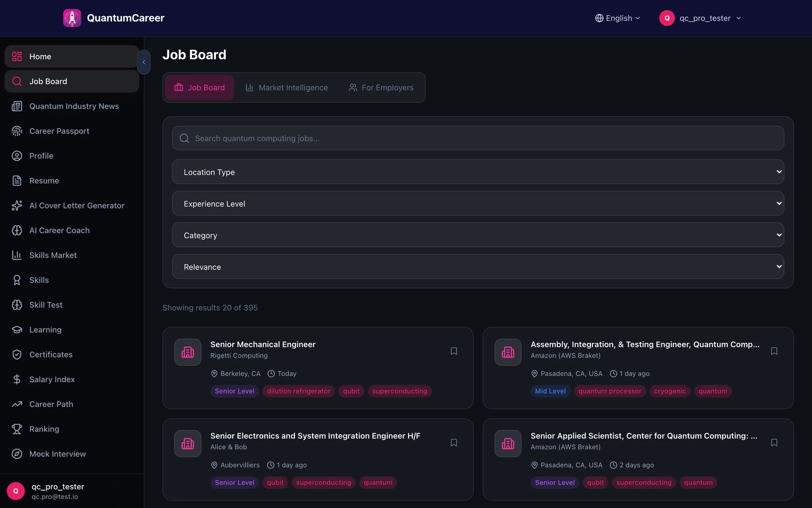Screen dimensions: 812x508
Task: Open Skills Market chart item
Action: click(72, 255)
